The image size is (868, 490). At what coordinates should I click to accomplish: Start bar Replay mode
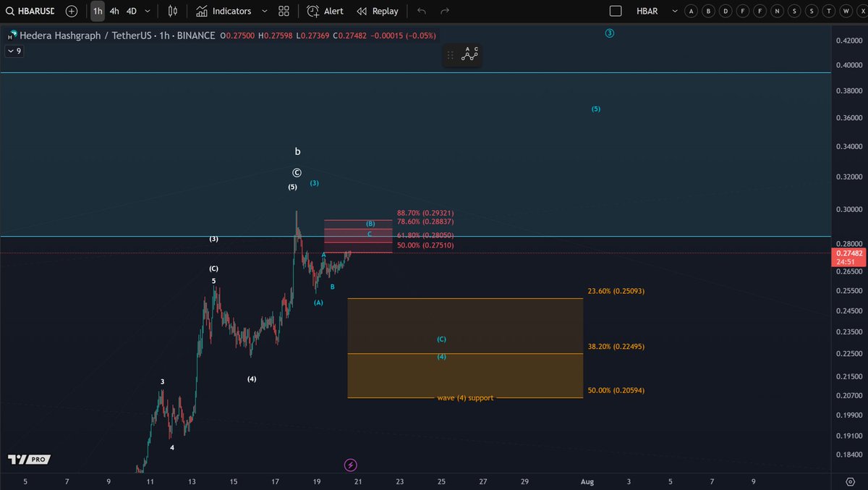[x=378, y=11]
